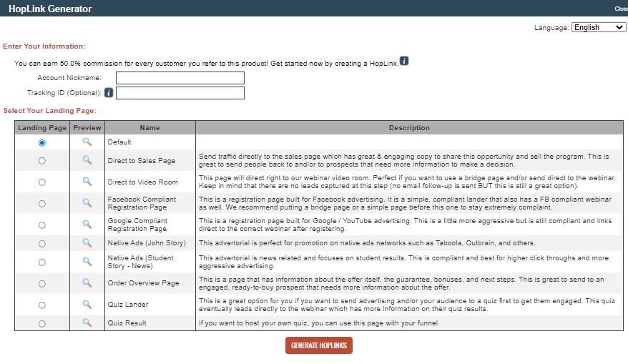628x364 pixels.
Task: Pick Native Ads (Student Story - News) radio
Action: tap(42, 262)
